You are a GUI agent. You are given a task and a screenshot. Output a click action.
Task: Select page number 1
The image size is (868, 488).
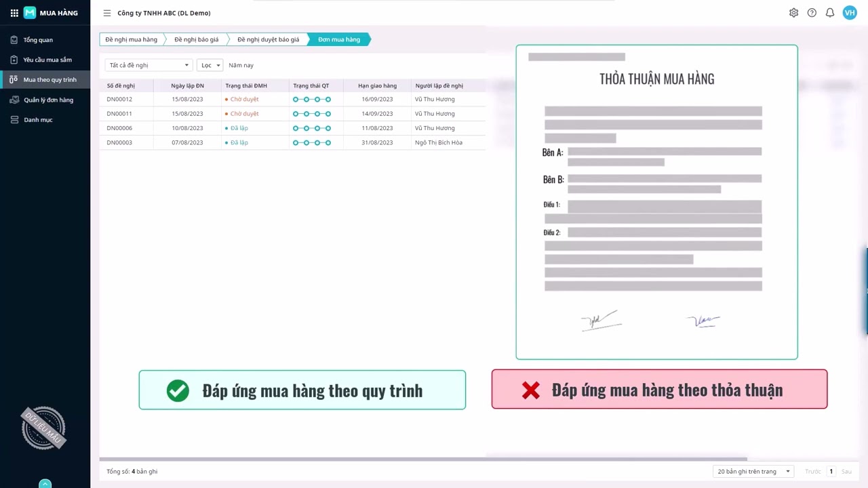point(831,471)
